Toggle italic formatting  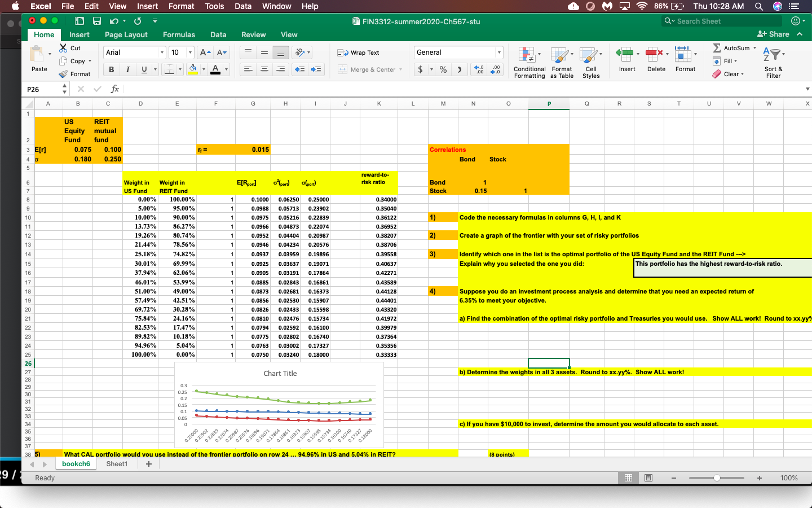point(127,69)
